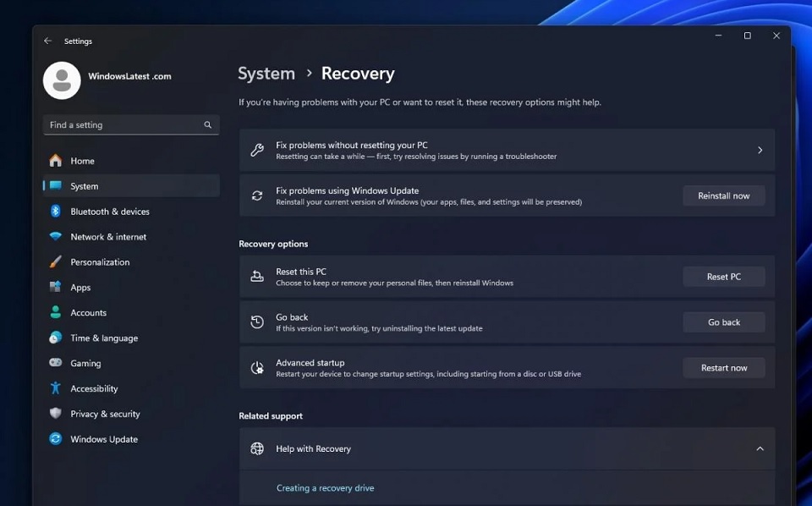Go to Privacy & security
Screen dimensions: 812x506
pyautogui.click(x=131, y=414)
